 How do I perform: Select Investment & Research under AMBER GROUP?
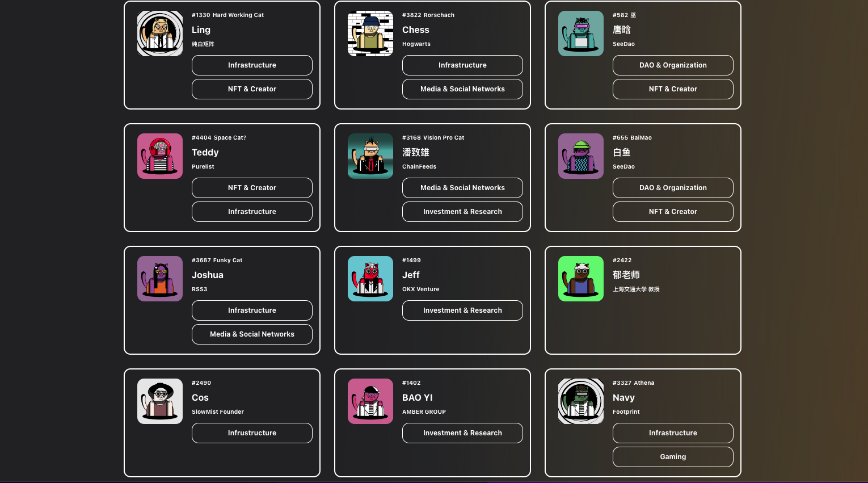462,433
